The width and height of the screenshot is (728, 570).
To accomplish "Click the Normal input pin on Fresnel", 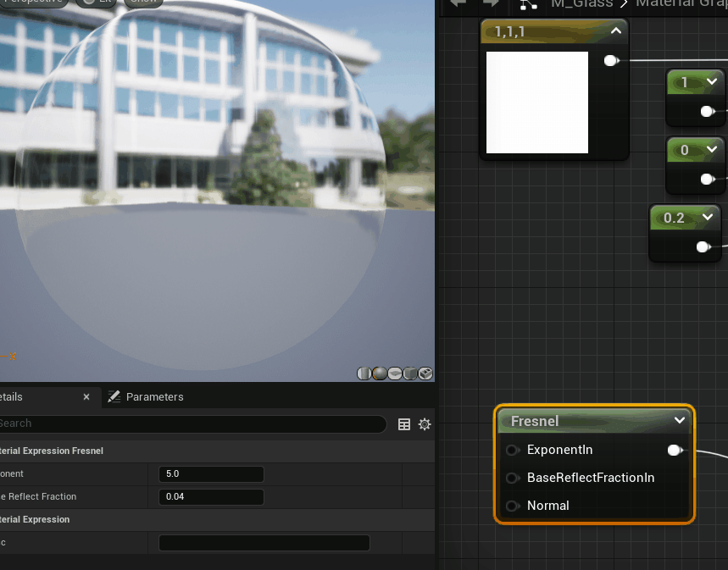I will [512, 506].
